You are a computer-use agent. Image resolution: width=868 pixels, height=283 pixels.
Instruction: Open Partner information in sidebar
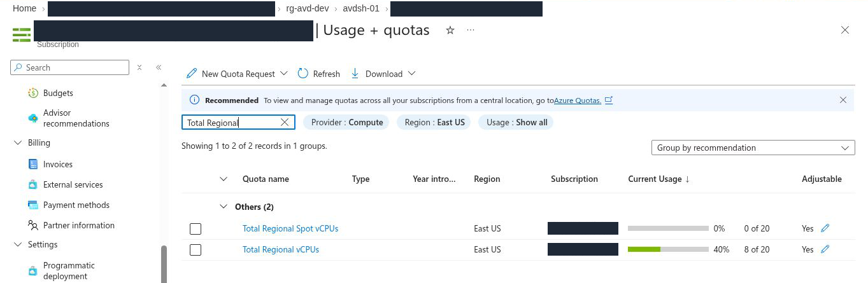[78, 225]
